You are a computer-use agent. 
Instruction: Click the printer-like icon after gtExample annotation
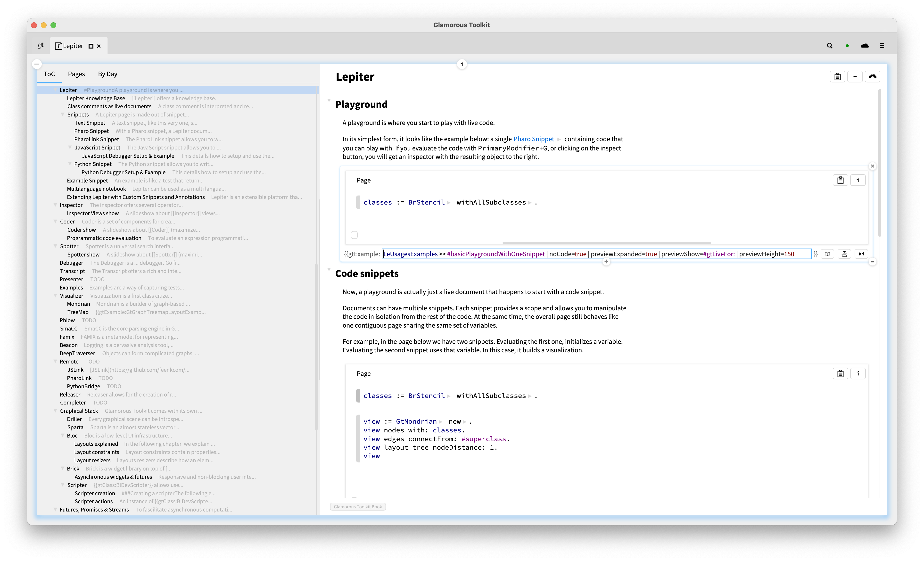click(x=844, y=254)
